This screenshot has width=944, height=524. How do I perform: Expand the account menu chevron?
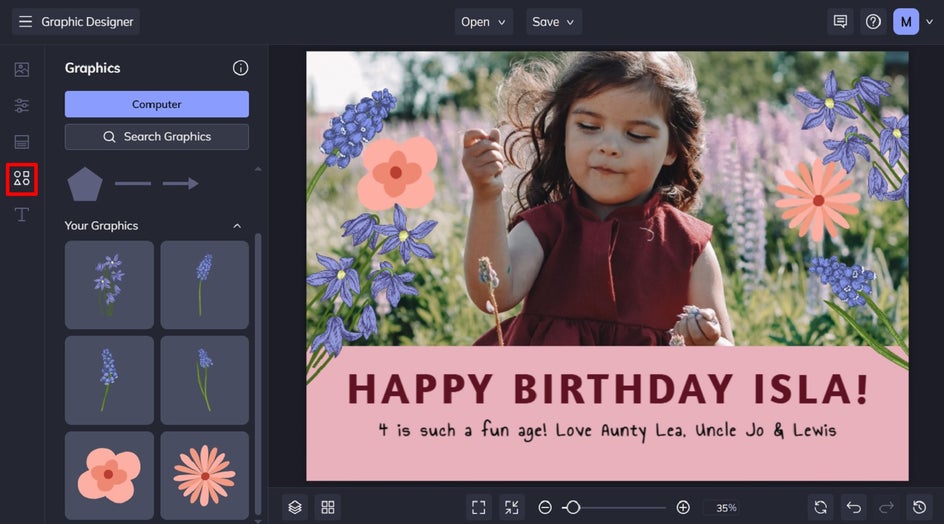pyautogui.click(x=930, y=22)
